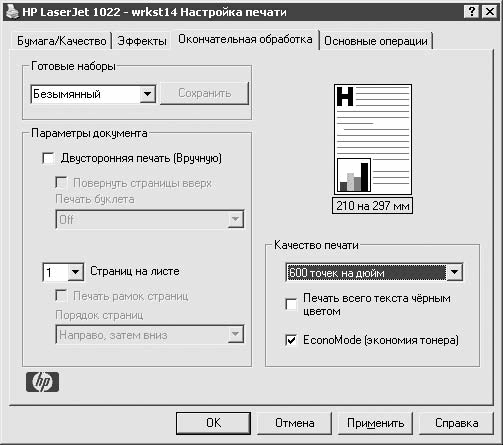Open the print quality 600 точек dropdown
Screen dimensions: 503x445
coord(454,272)
